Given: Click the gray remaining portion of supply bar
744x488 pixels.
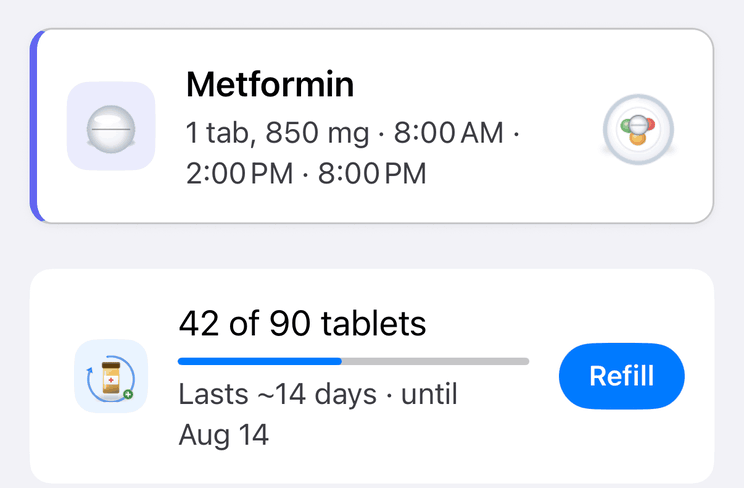Looking at the screenshot, I should (435, 361).
